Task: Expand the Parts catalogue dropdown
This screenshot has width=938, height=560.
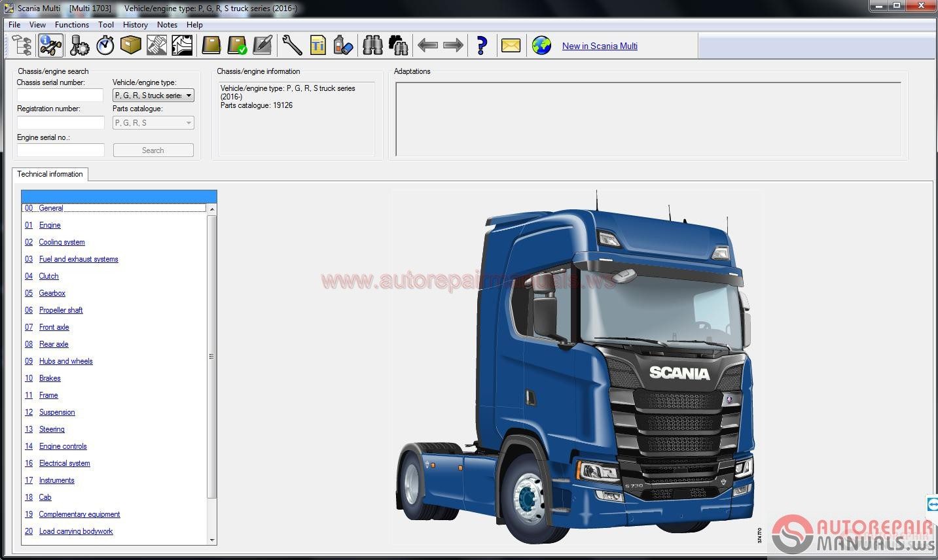Action: coord(153,123)
